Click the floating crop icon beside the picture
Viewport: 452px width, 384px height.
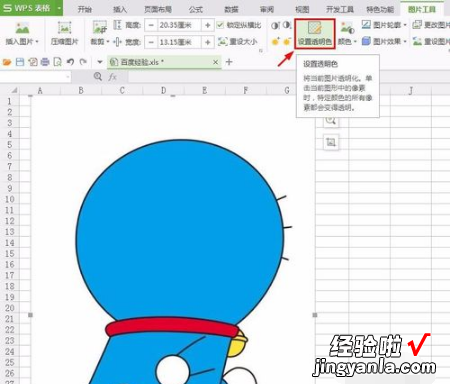tap(331, 142)
